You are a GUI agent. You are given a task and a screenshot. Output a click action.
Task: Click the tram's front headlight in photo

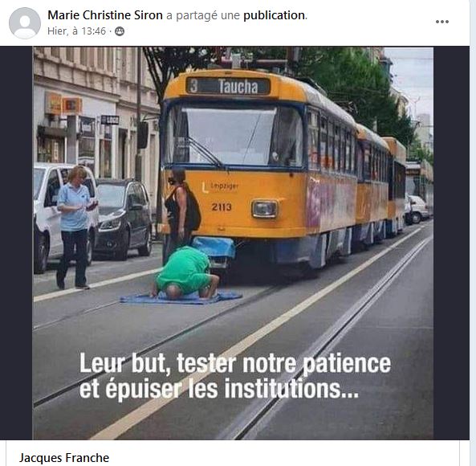click(x=264, y=209)
